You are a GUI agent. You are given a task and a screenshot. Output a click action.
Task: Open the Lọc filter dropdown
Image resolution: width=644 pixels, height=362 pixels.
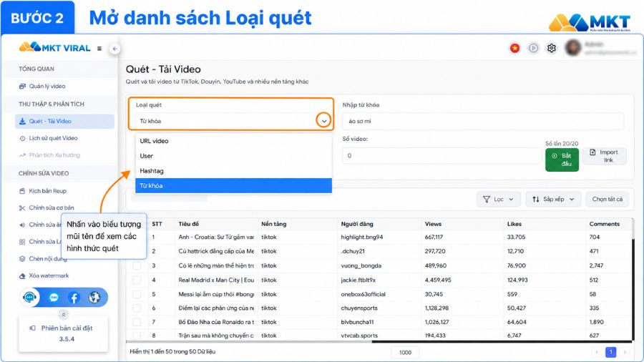point(499,199)
